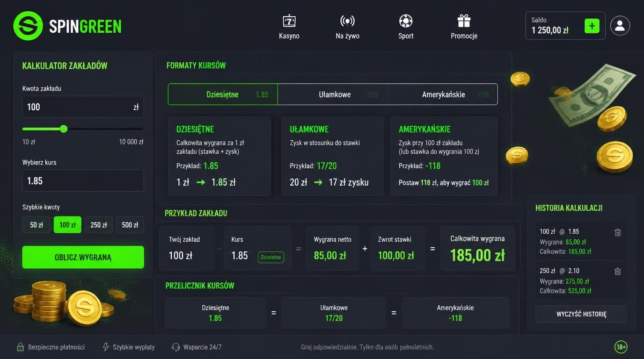Viewport: 644px width, 359px height.
Task: Choose the 500 zł quick amount
Action: click(130, 225)
